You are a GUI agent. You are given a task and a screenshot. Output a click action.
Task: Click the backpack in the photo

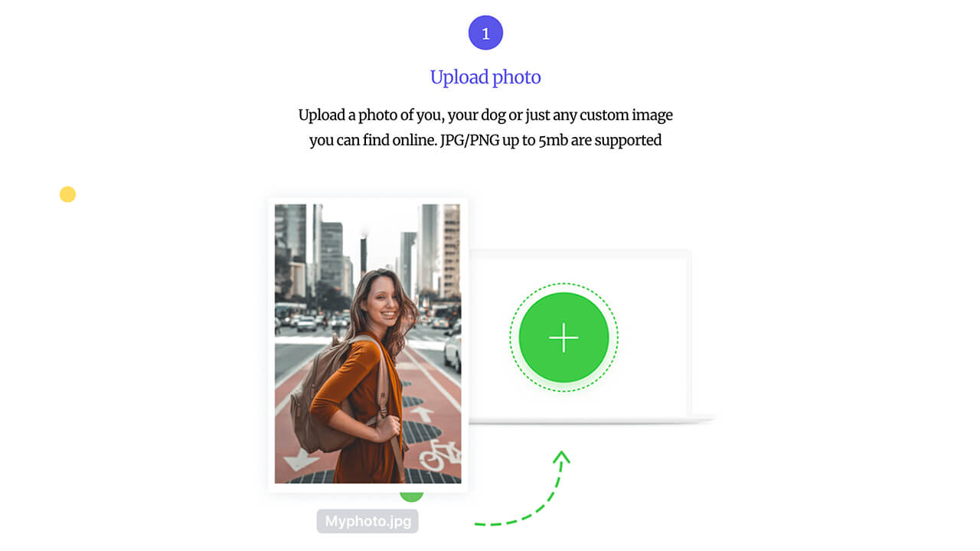(322, 398)
